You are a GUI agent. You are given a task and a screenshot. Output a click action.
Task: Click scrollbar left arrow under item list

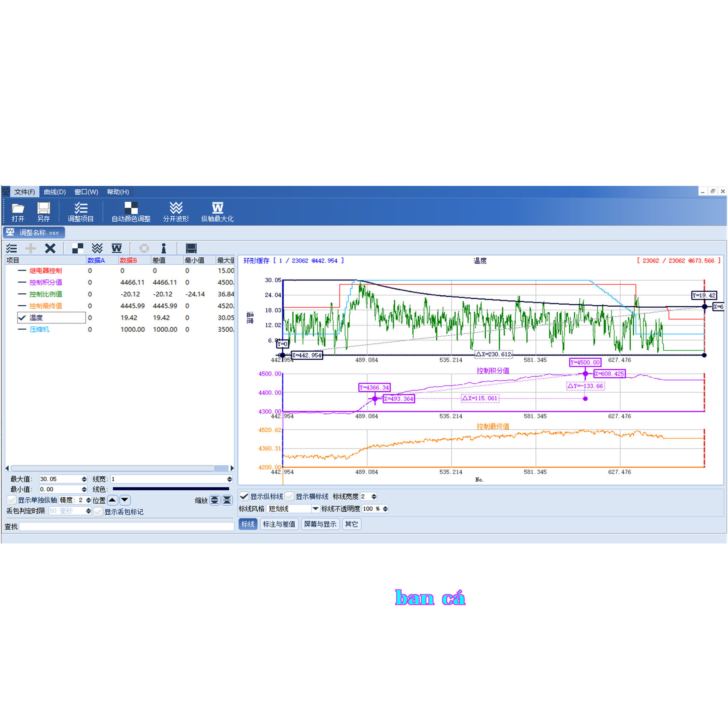[7, 468]
